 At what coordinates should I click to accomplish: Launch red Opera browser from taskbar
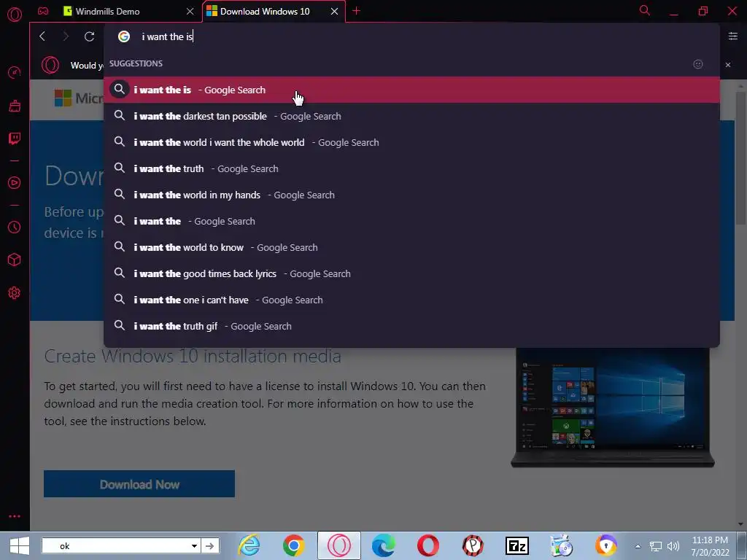427,545
